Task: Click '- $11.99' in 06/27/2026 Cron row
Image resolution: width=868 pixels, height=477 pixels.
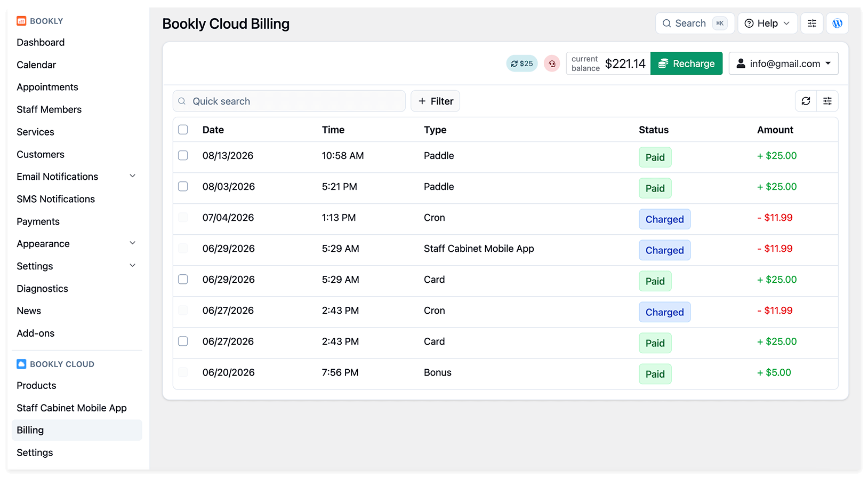Action: click(775, 311)
